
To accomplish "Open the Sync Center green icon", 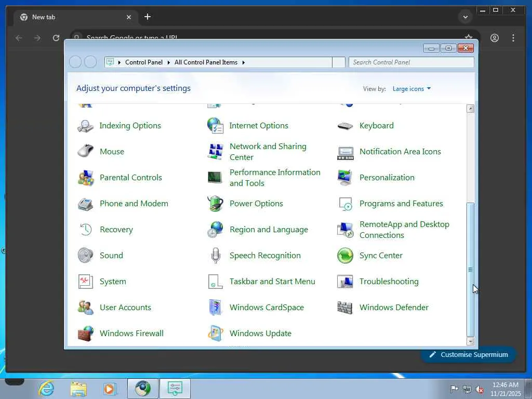I will tap(345, 256).
